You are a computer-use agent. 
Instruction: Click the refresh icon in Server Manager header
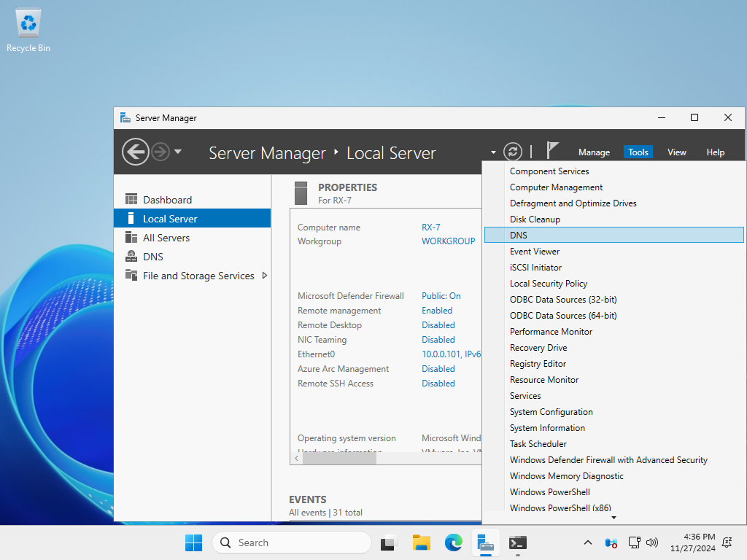coord(513,152)
